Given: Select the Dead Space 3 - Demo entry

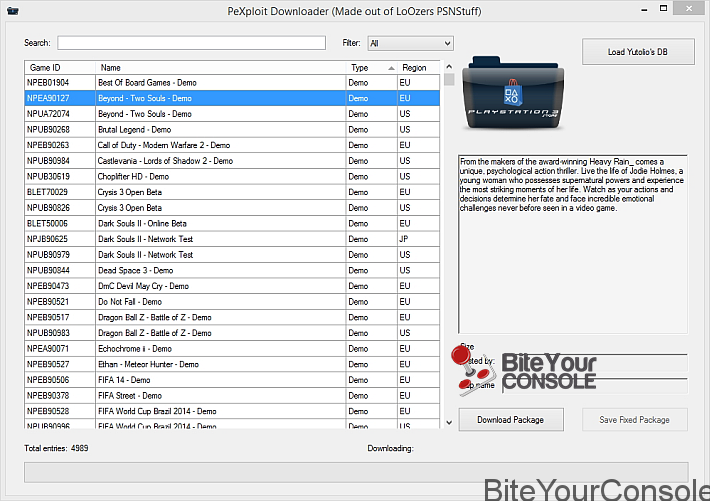Looking at the screenshot, I should pyautogui.click(x=232, y=270).
